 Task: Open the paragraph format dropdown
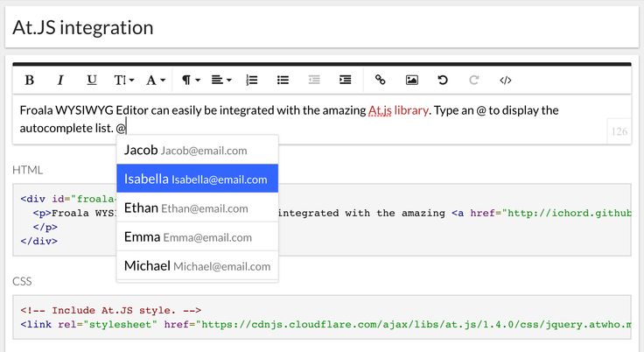[x=191, y=80]
